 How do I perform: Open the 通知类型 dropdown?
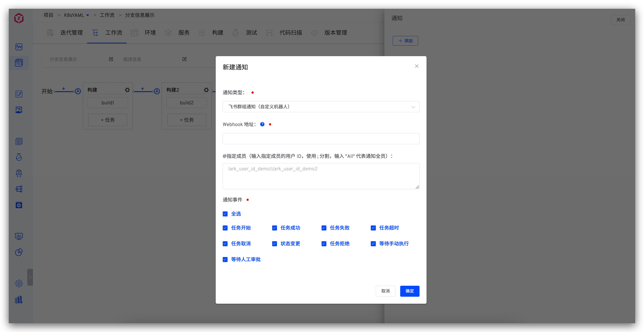pyautogui.click(x=321, y=107)
